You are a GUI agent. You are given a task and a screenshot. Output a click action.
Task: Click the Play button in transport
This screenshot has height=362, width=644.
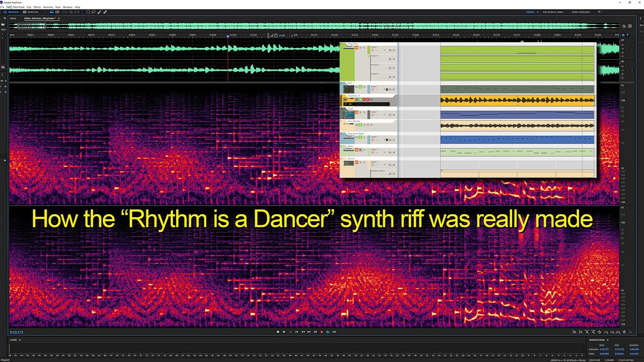pyautogui.click(x=284, y=332)
